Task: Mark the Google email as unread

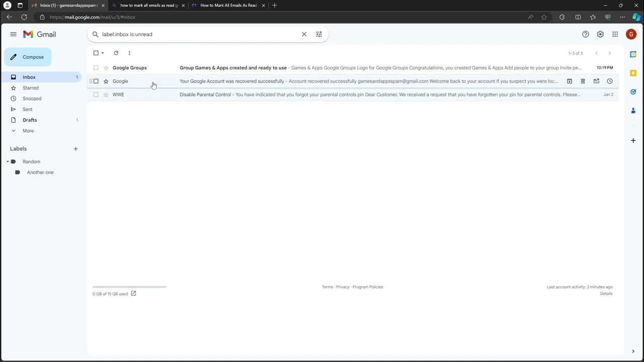Action: coord(596,81)
